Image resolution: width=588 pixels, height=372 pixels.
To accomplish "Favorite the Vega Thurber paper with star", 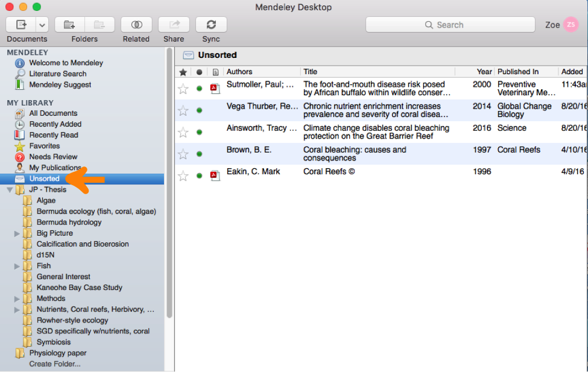I will [x=183, y=110].
